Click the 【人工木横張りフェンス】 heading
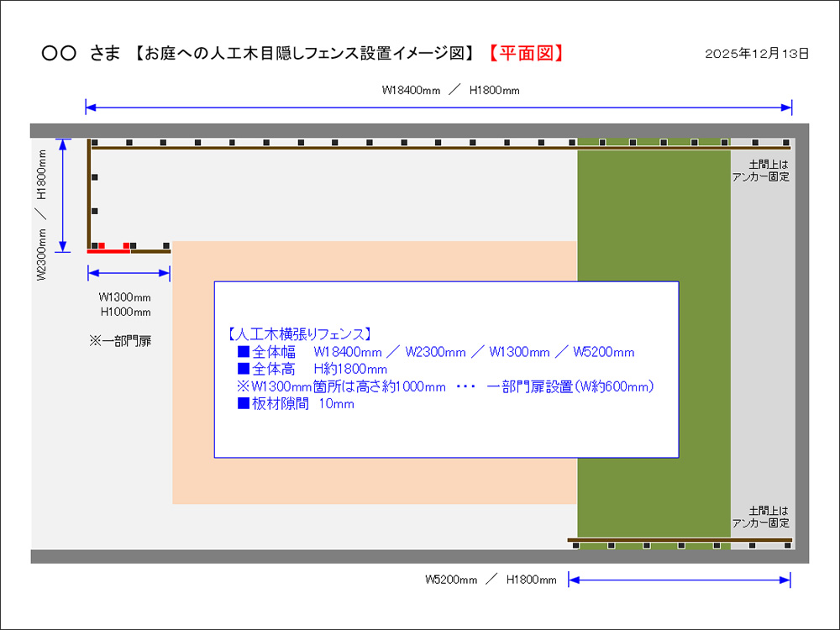 tap(299, 334)
